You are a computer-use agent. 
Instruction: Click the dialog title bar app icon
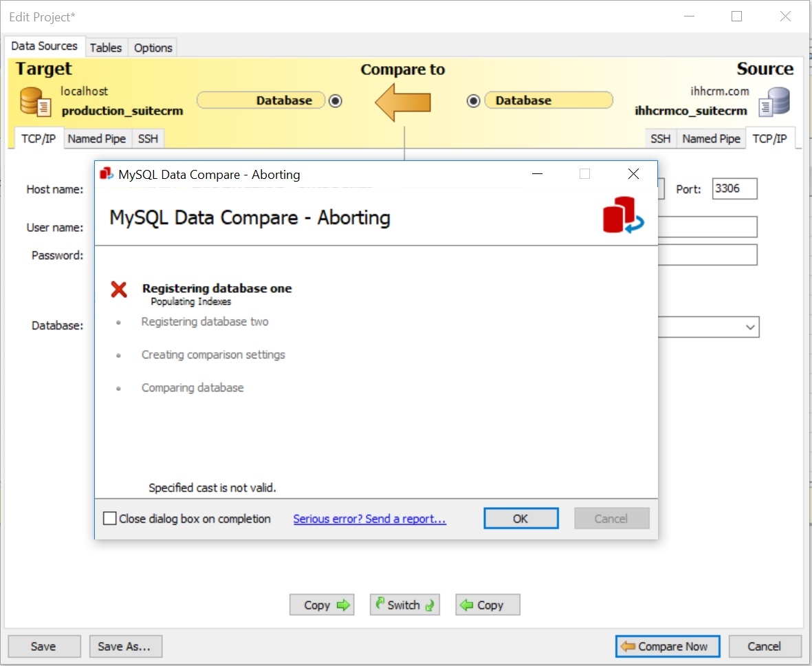tap(106, 173)
